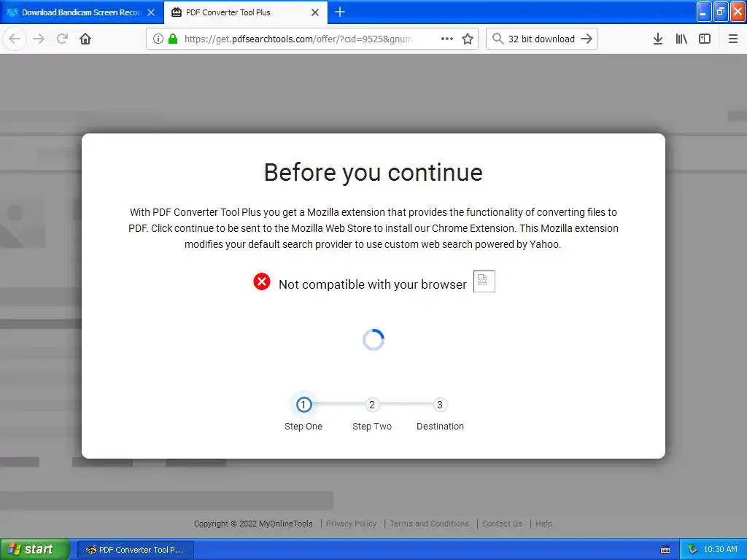747x560 pixels.
Task: Click the keyboard icon in taskbar
Action: 665,550
